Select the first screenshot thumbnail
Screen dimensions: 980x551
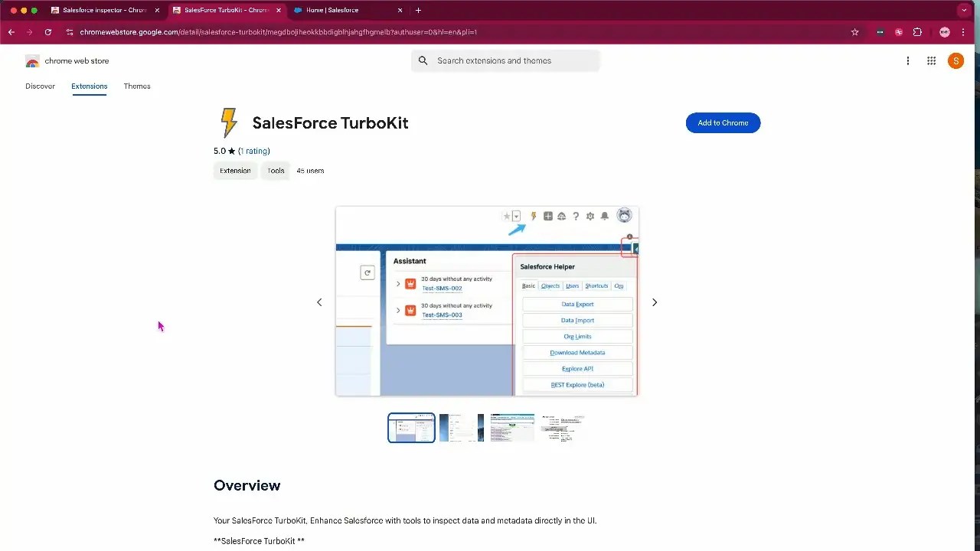pos(411,428)
